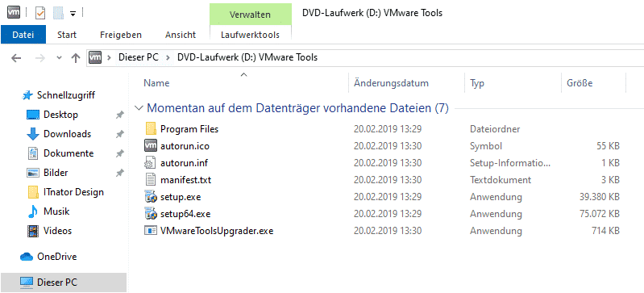Collapse the 'Momentan auf dem Datenträger' group chevron
The image size is (644, 293).
pyautogui.click(x=139, y=109)
